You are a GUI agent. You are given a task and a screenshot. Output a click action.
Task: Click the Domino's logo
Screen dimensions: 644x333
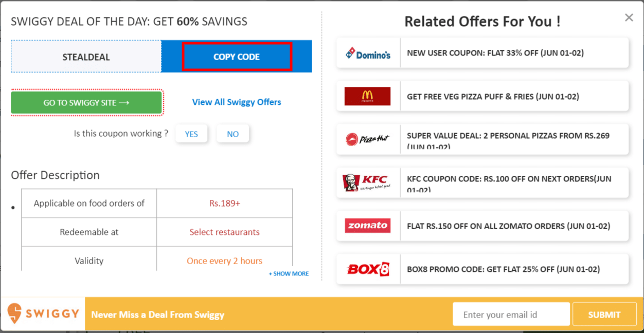[368, 53]
